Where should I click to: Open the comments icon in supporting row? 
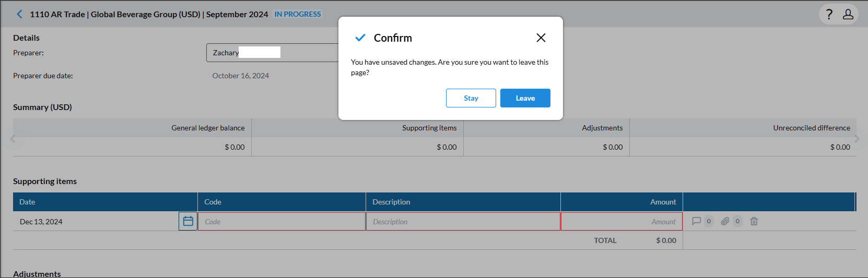coord(696,221)
